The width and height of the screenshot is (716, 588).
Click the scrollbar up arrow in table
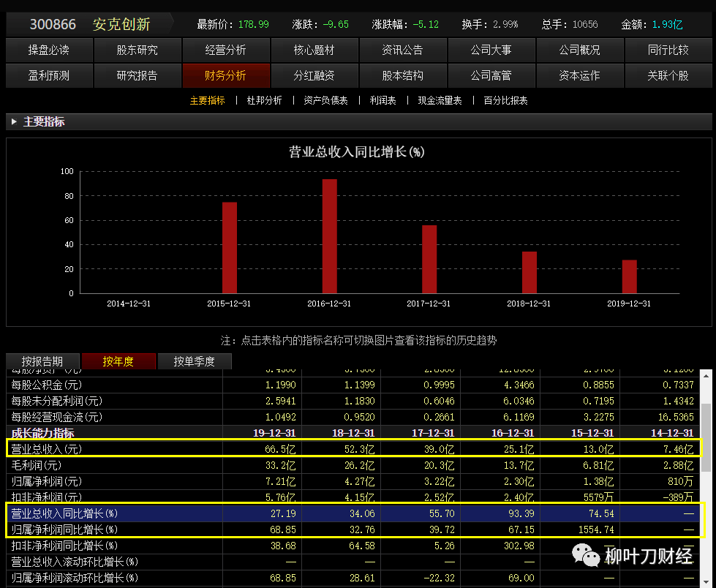coord(706,376)
